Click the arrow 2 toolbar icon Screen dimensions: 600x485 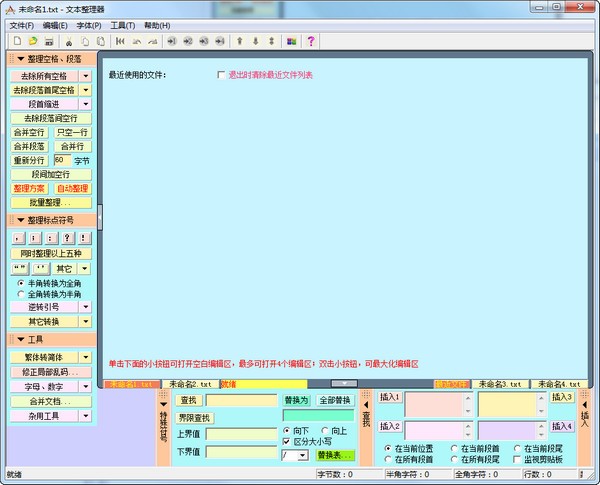[188, 41]
